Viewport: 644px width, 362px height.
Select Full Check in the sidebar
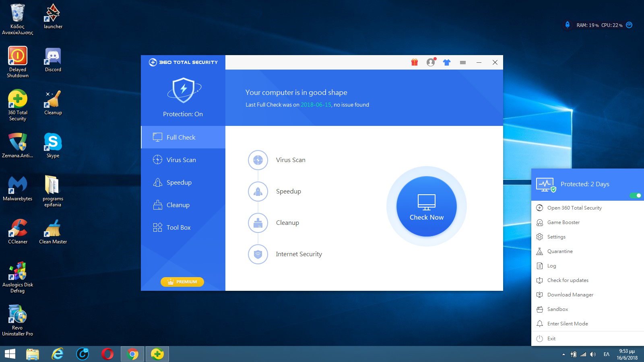183,137
